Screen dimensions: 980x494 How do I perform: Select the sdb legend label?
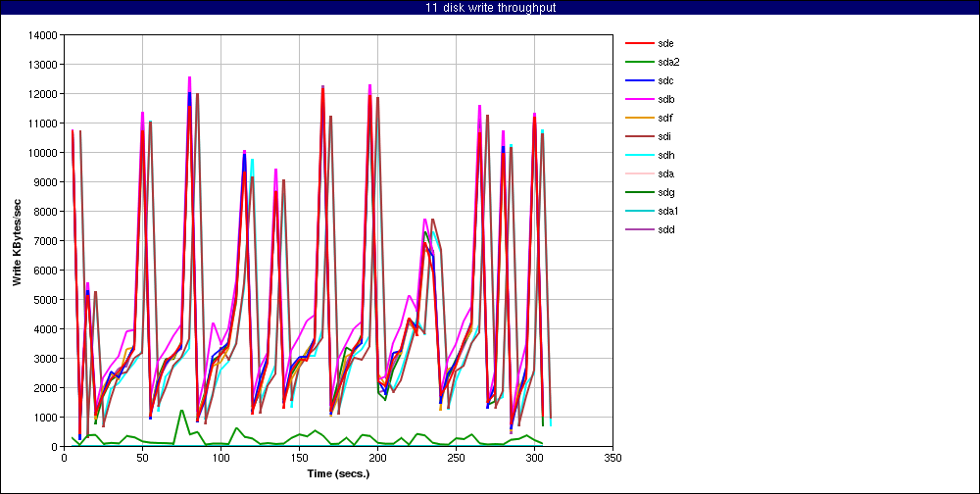tap(665, 99)
